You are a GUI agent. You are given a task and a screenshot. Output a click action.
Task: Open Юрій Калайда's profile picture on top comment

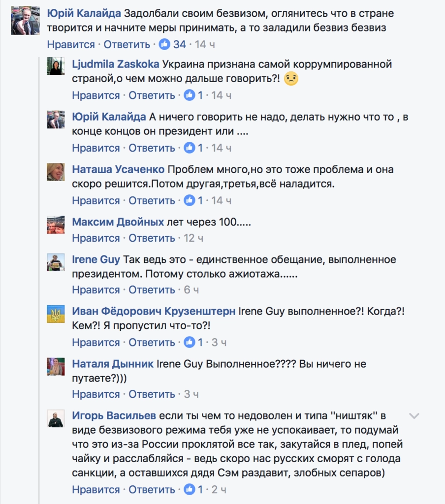pos(25,21)
